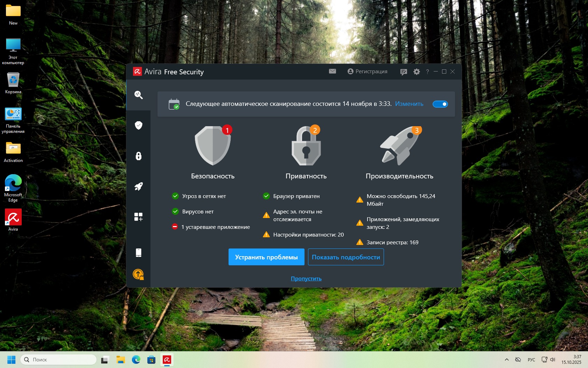Open the Security shield sidebar section
588x368 pixels.
tap(139, 125)
